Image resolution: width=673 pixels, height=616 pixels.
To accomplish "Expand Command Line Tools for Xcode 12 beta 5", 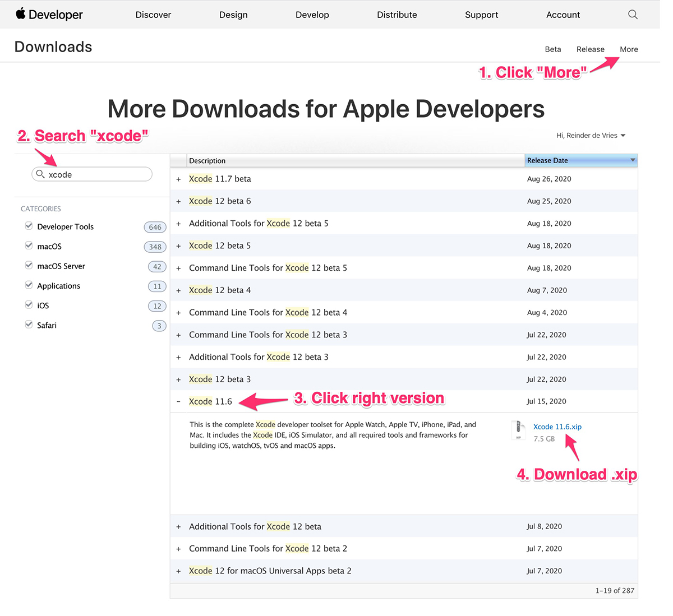I will [178, 268].
